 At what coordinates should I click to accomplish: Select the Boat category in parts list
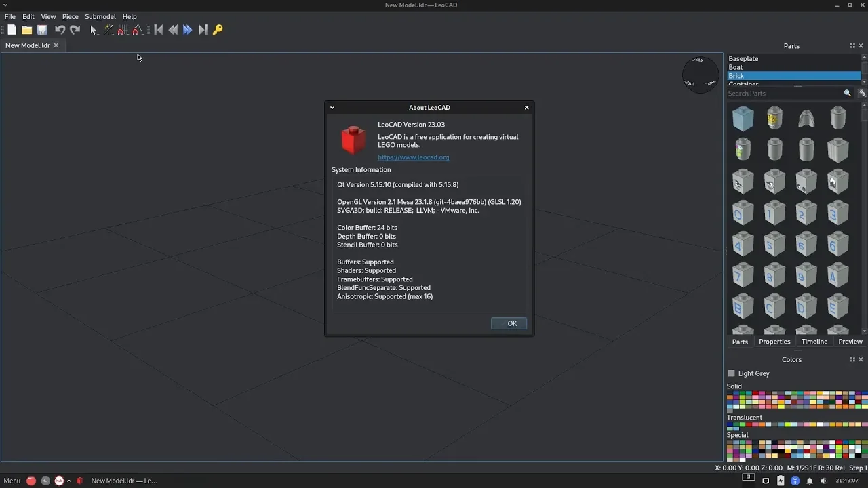736,67
